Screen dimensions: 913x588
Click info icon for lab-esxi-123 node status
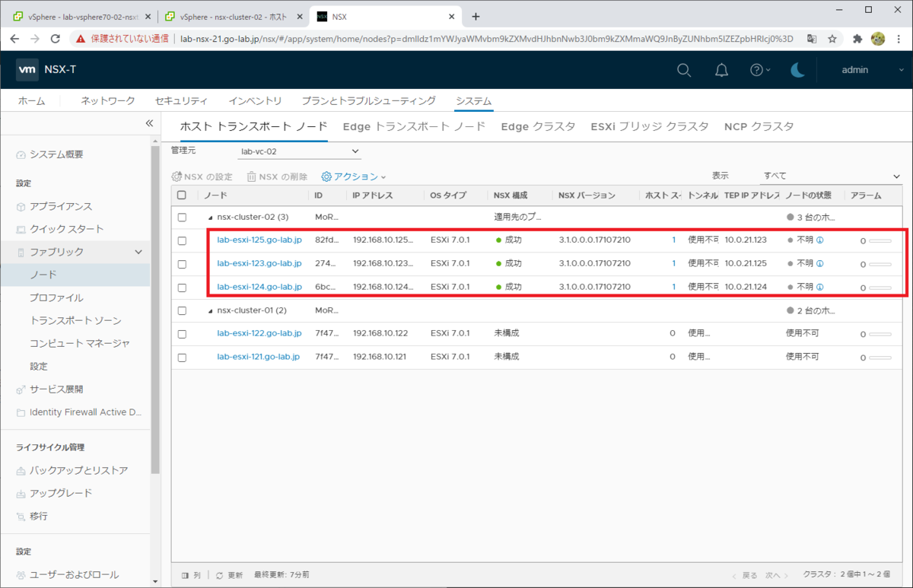tap(820, 263)
